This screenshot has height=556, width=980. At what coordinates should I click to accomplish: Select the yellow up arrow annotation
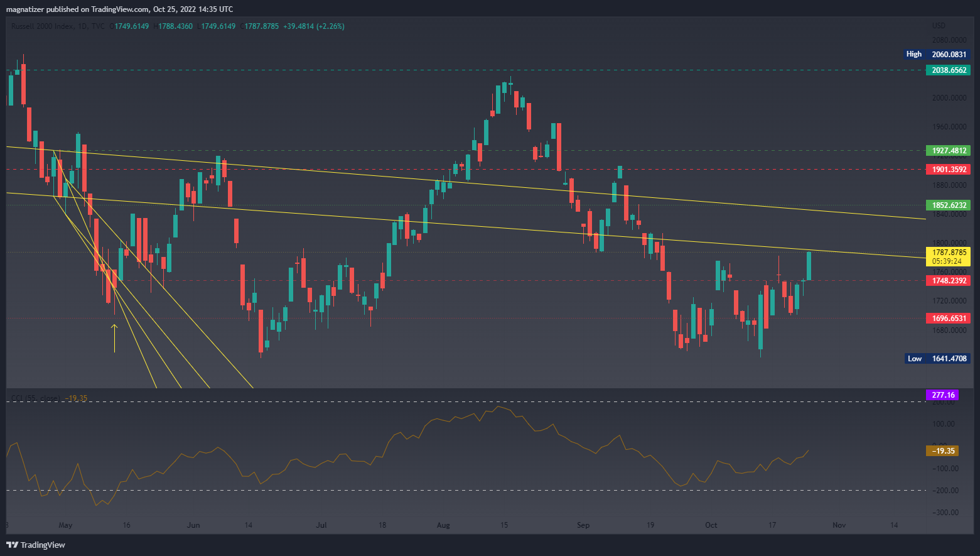pos(114,337)
